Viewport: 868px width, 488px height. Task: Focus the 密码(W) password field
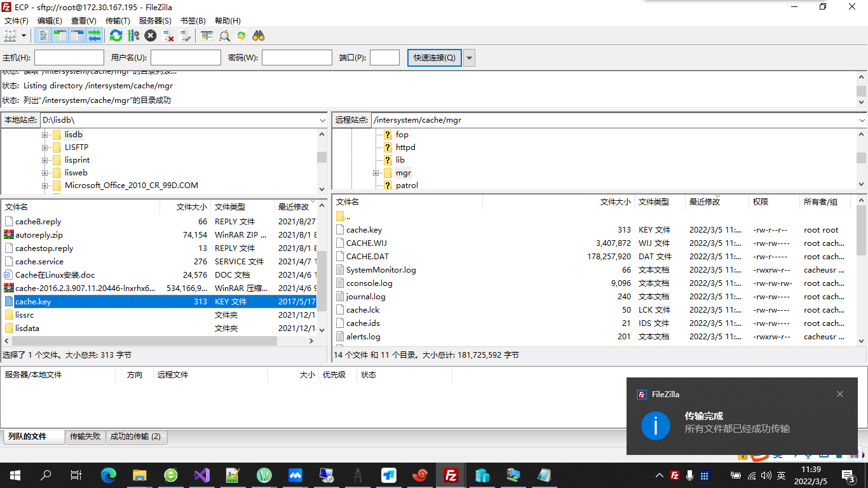click(297, 58)
